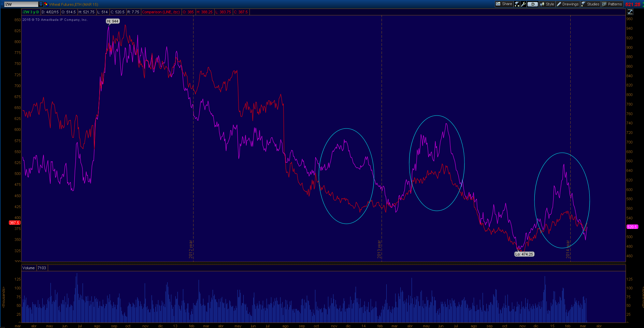Click the comparison C: 387.5 value
This screenshot has width=644, height=328.
(241, 12)
